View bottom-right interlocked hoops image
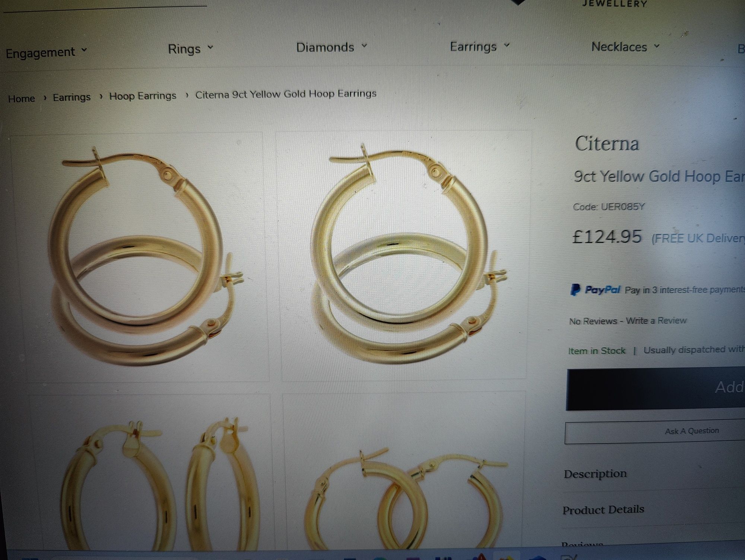The image size is (745, 560). click(404, 471)
